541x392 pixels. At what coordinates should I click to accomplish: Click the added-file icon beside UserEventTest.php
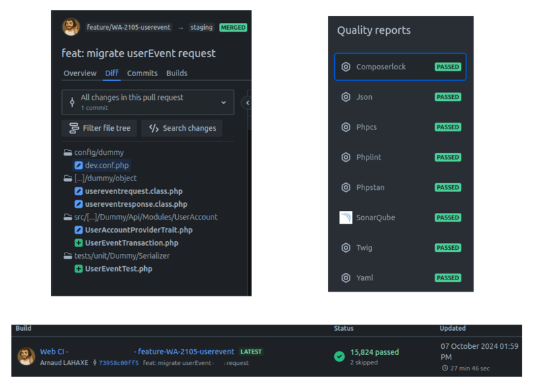[x=78, y=269]
